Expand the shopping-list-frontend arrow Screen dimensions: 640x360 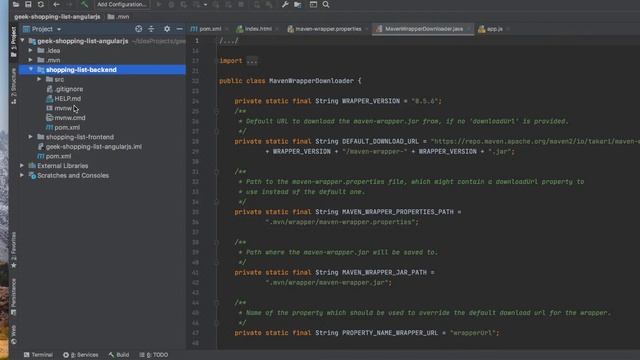(x=31, y=137)
